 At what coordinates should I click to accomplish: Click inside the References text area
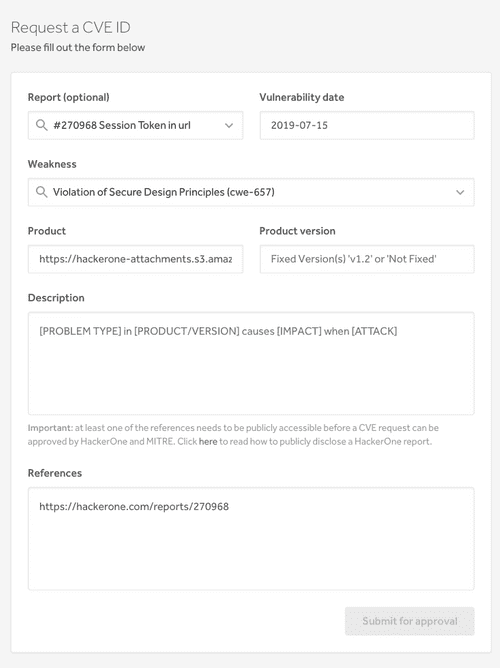tap(251, 539)
